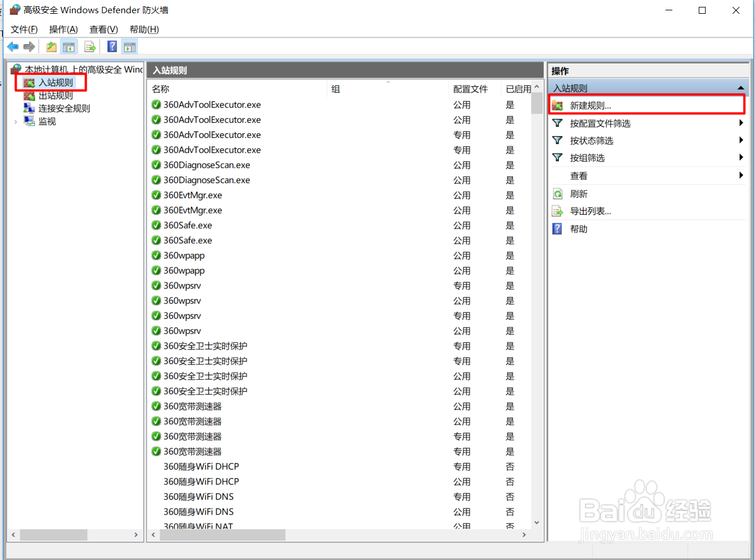This screenshot has height=560, width=755.
Task: Select 出站规则 in the console tree
Action: pos(56,95)
